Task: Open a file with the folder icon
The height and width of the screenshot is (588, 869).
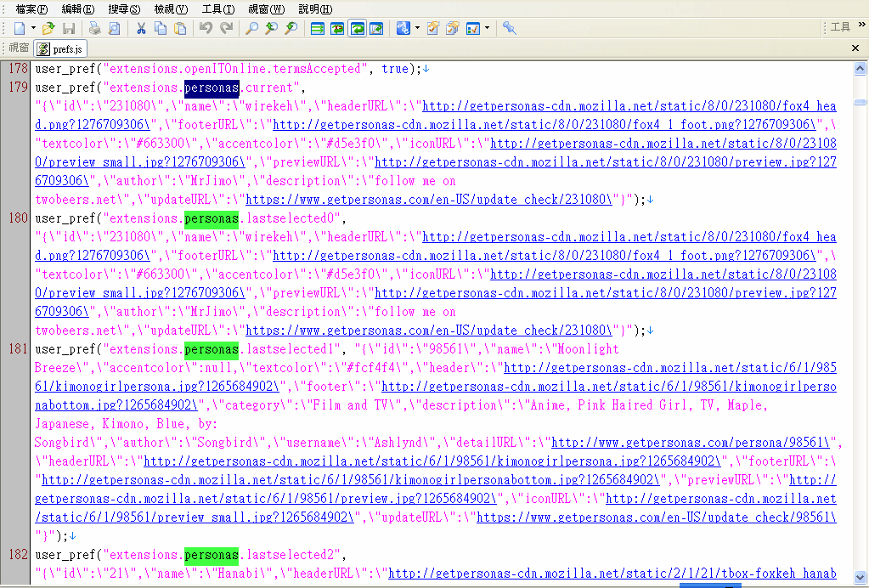Action: (48, 29)
